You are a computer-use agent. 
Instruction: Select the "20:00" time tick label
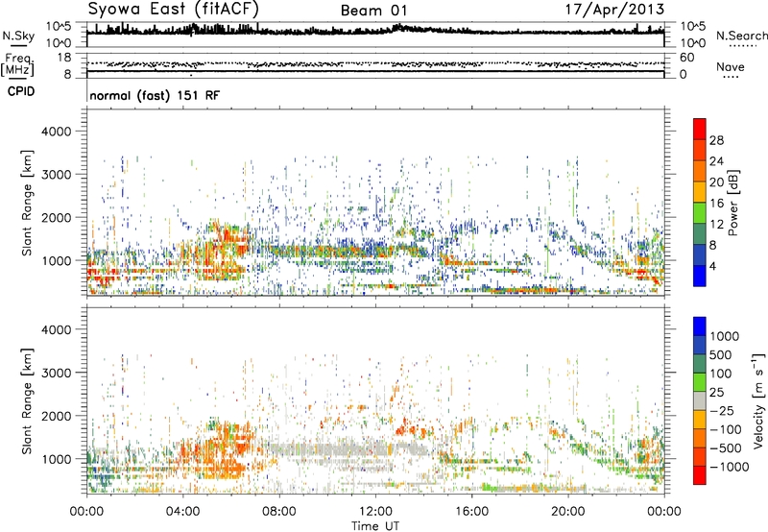[567, 512]
